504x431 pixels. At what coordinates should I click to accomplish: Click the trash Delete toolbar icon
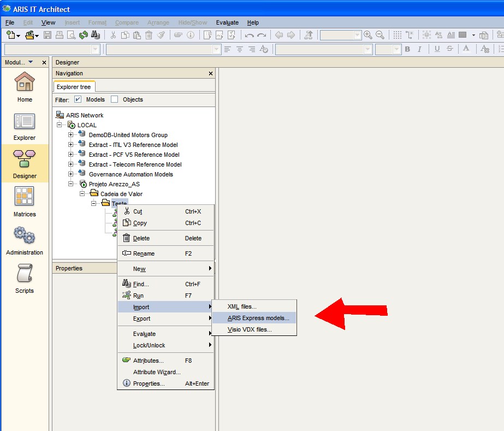click(149, 35)
